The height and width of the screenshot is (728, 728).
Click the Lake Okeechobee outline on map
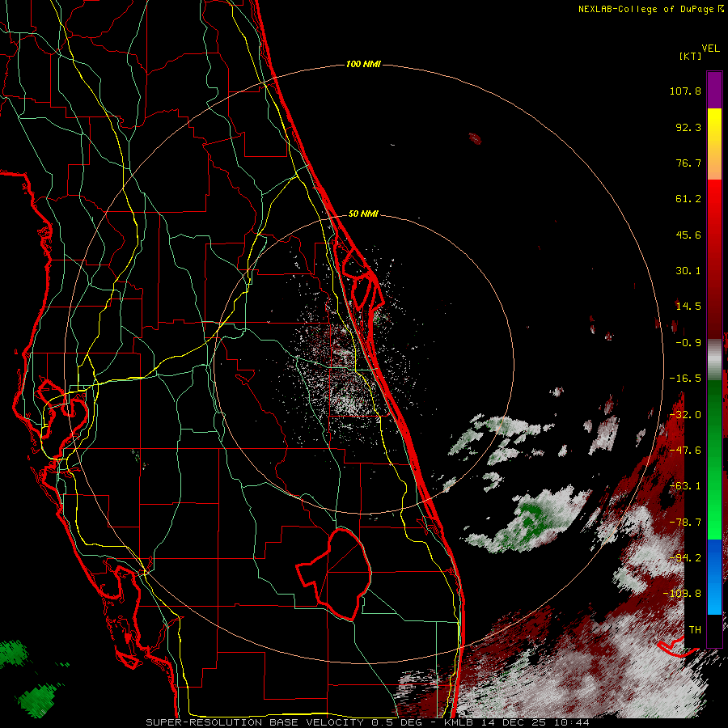click(334, 574)
